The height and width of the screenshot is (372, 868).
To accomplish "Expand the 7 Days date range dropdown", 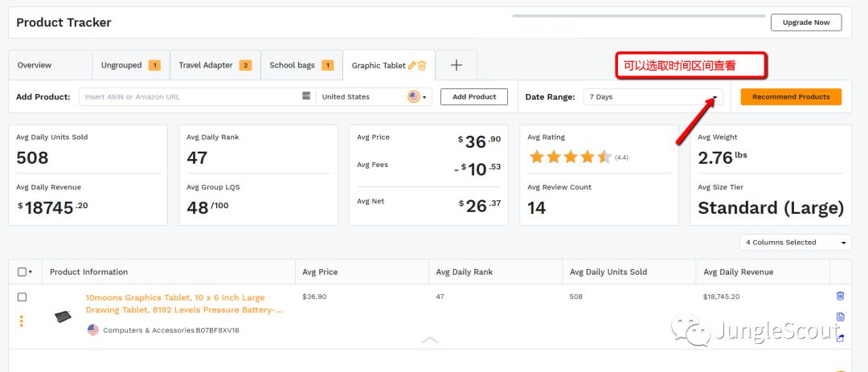I will point(653,96).
